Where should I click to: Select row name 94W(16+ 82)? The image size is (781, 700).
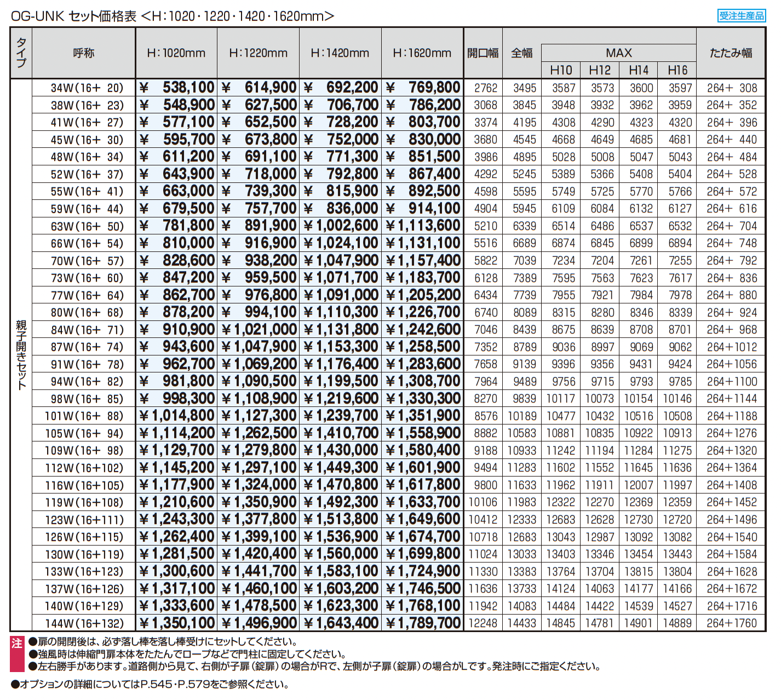point(87,382)
